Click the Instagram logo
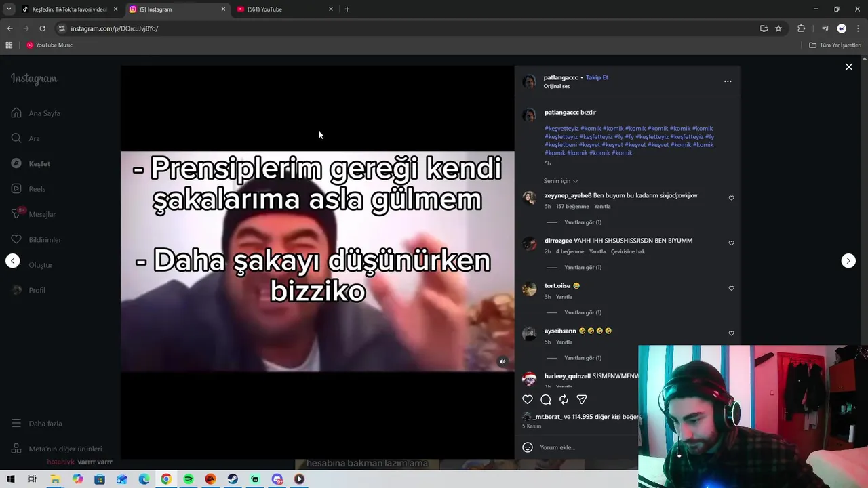This screenshot has height=488, width=868. tap(34, 79)
